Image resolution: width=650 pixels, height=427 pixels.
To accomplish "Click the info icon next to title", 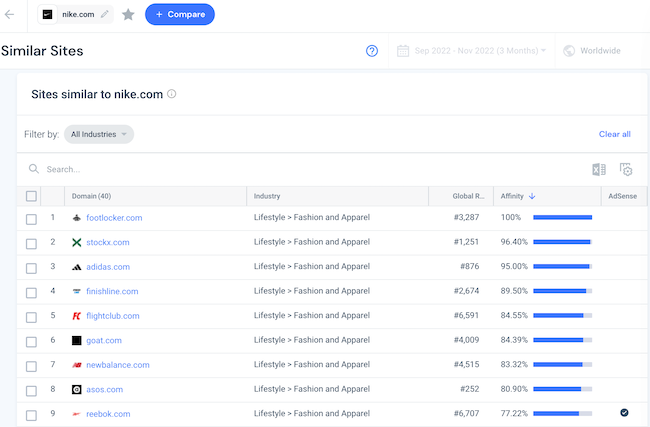I will coord(172,94).
